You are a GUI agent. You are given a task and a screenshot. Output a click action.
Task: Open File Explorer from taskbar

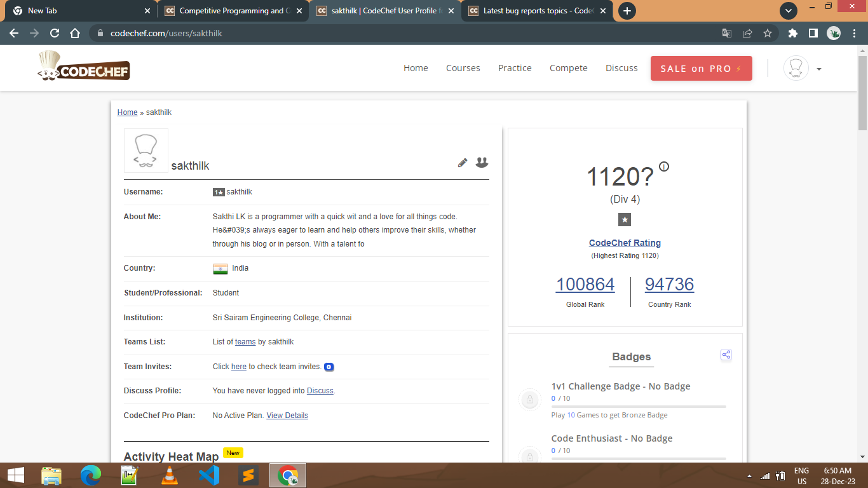tap(51, 475)
